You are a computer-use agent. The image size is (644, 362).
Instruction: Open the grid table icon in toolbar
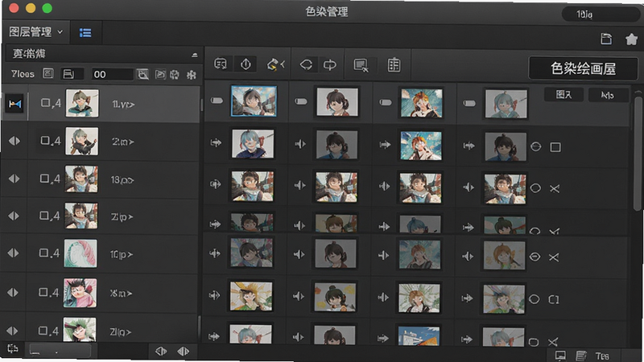pos(394,65)
